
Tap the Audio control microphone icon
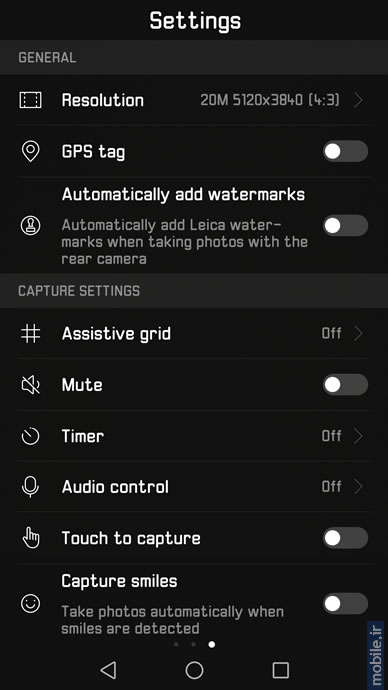click(x=30, y=487)
